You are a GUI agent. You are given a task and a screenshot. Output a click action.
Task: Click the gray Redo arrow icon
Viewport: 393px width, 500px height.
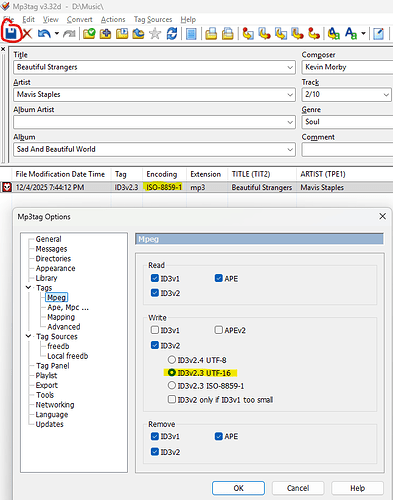pos(69,33)
